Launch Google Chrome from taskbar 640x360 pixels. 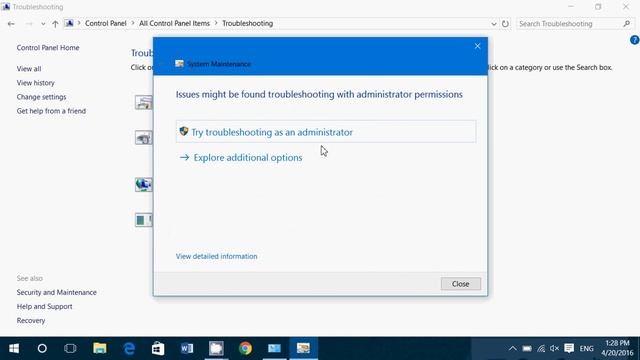tap(245, 348)
